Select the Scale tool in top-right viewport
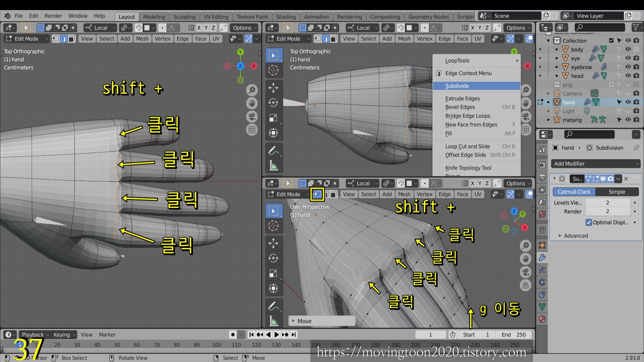 tap(273, 118)
